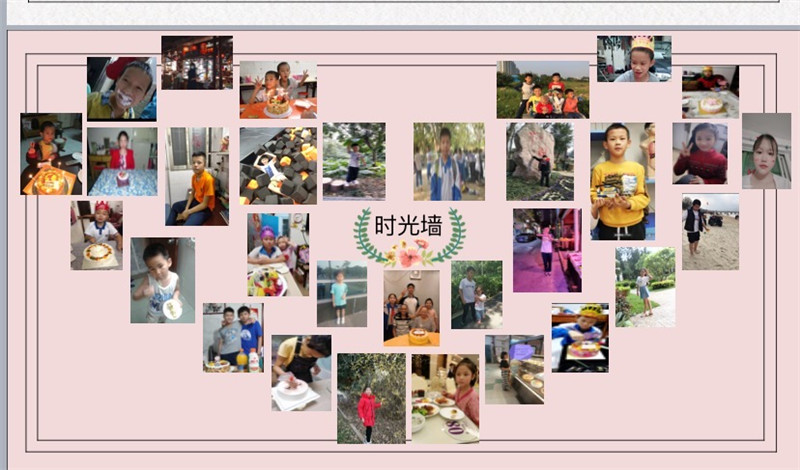
Task: Select girl in red sweater peace sign photo
Action: 700,153
